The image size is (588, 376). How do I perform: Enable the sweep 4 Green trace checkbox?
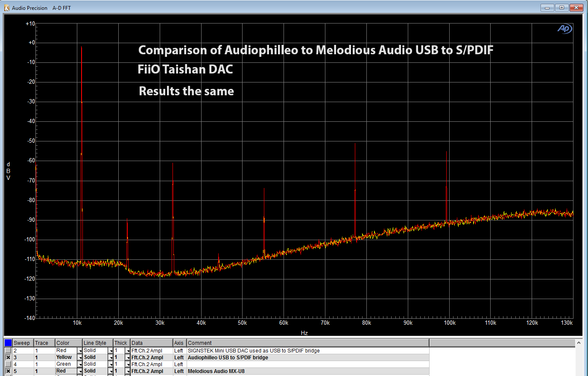(8, 364)
